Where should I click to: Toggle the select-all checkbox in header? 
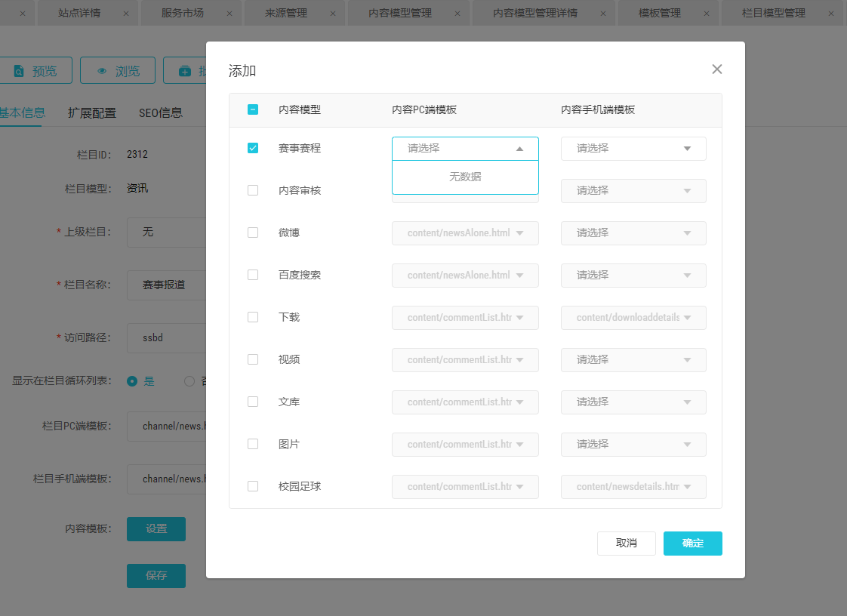coord(253,109)
